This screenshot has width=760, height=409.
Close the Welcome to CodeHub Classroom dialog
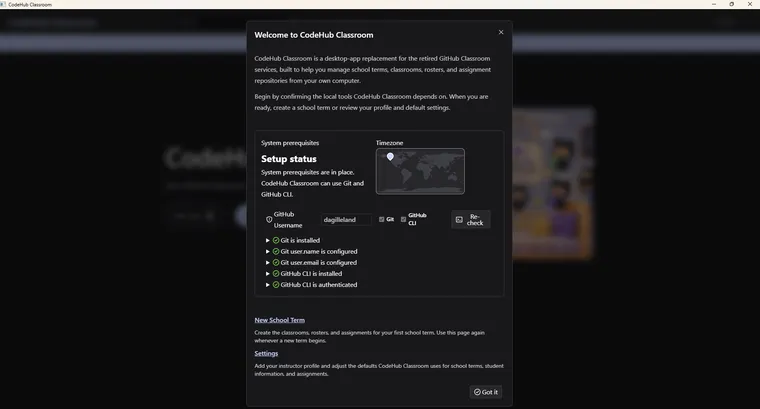click(x=501, y=32)
